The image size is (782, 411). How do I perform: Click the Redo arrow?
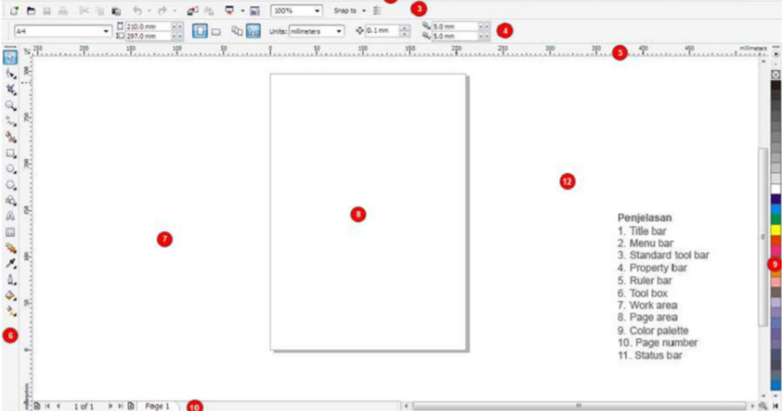(162, 10)
